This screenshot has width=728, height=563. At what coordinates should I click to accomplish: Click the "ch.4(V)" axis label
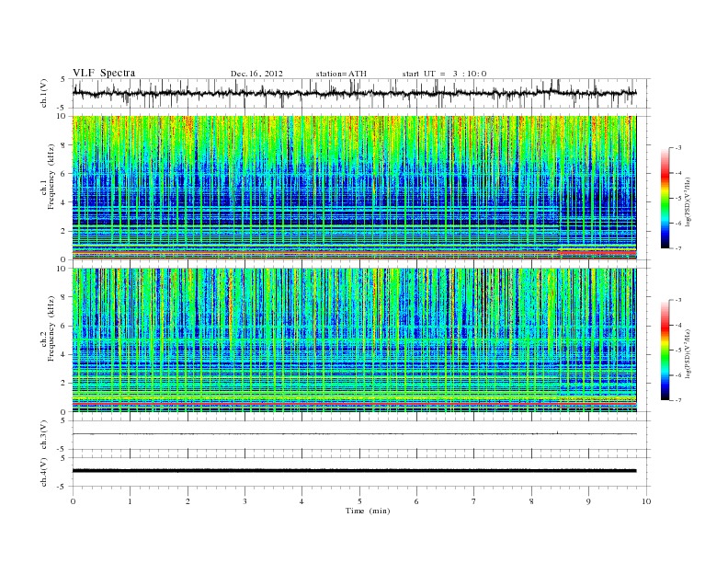point(44,472)
